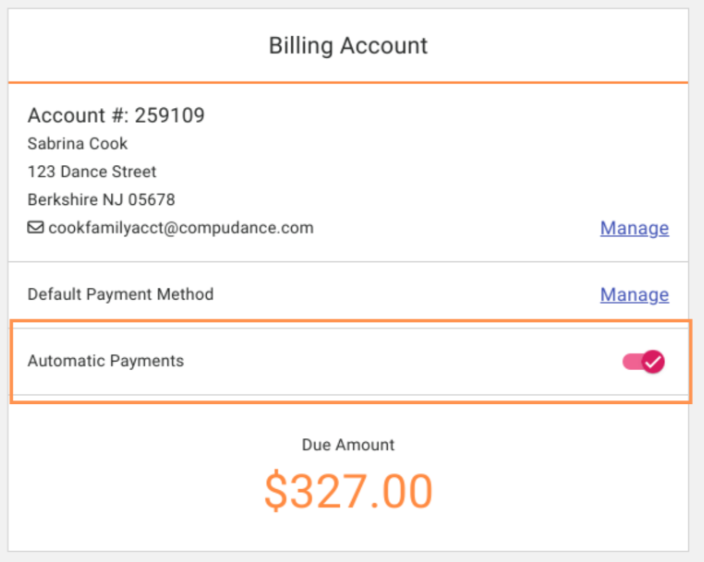Open Manage link next to email address
704x562 pixels.
point(634,228)
